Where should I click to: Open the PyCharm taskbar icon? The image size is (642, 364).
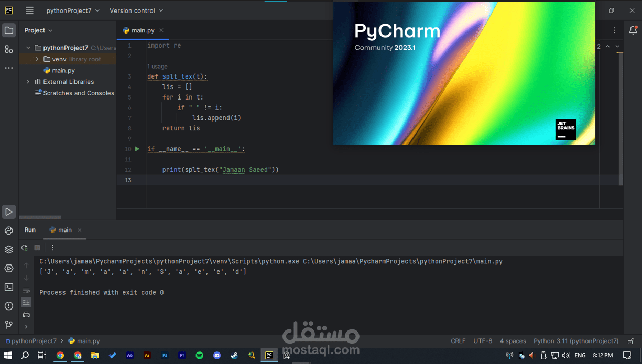click(x=269, y=355)
